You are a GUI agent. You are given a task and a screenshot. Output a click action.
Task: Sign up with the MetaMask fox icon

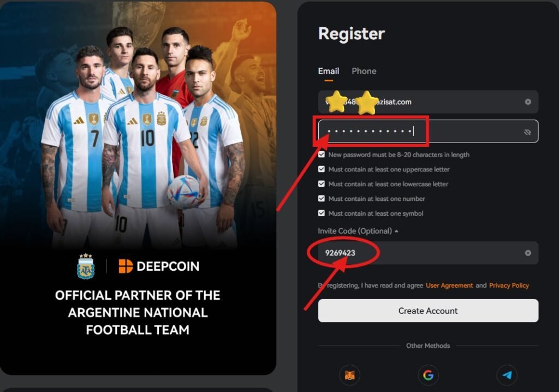pos(349,375)
